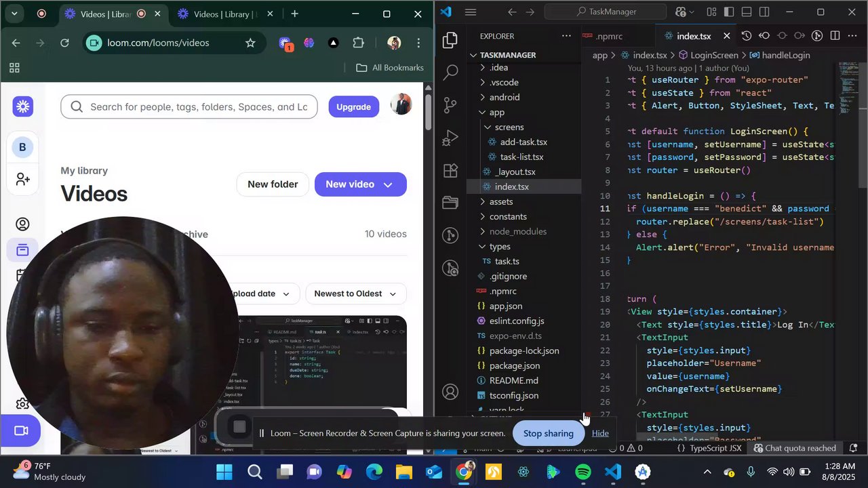
Task: Open the Extensions view in VS Code
Action: [x=450, y=171]
